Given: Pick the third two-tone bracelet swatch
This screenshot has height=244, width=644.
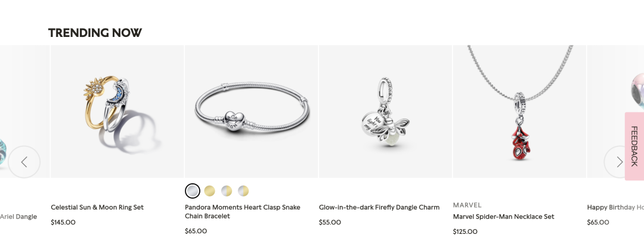Looking at the screenshot, I should click(227, 190).
